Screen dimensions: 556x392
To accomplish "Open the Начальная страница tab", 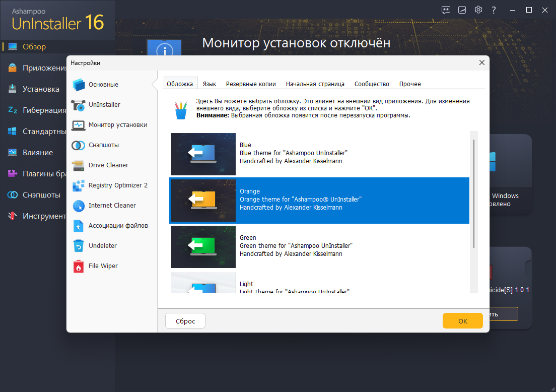I will click(315, 84).
